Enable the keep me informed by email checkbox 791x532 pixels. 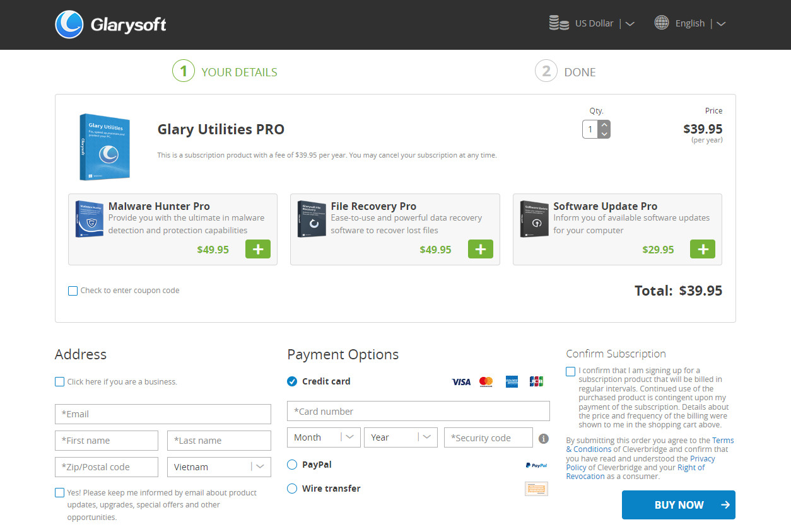59,492
